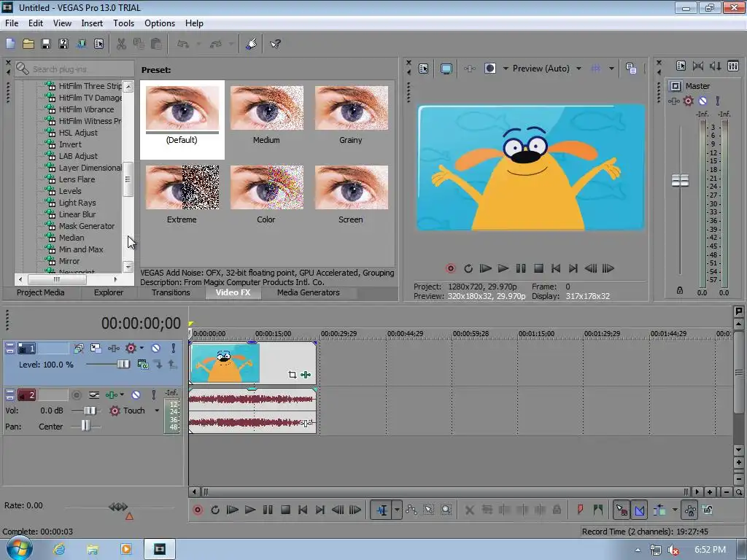Switch to the Transitions tab
This screenshot has height=560, width=747.
pos(171,292)
